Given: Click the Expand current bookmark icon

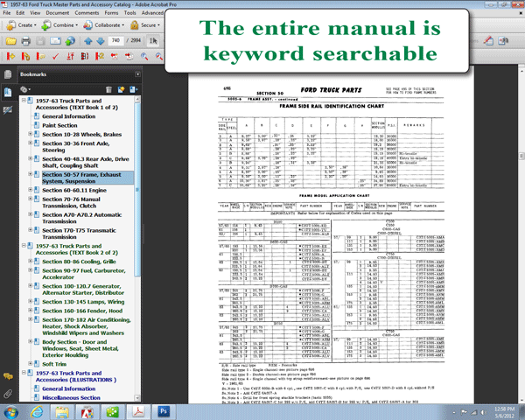Looking at the screenshot, I should pyautogui.click(x=134, y=89).
